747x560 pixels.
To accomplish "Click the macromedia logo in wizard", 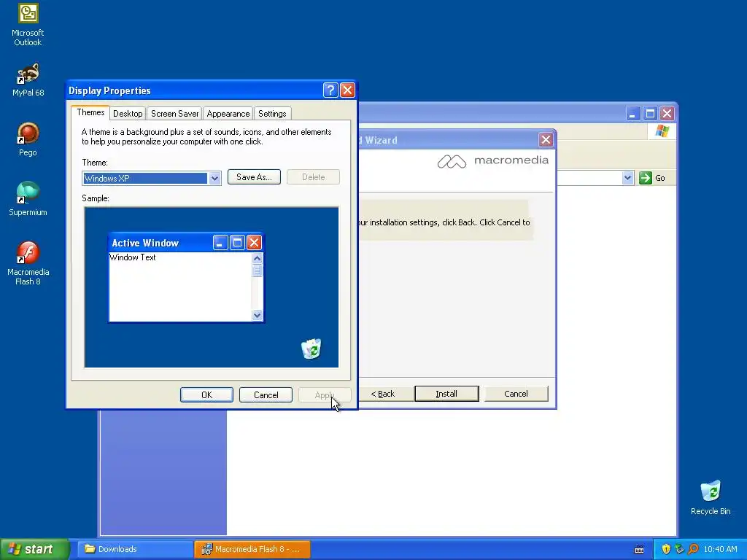I will coord(492,161).
